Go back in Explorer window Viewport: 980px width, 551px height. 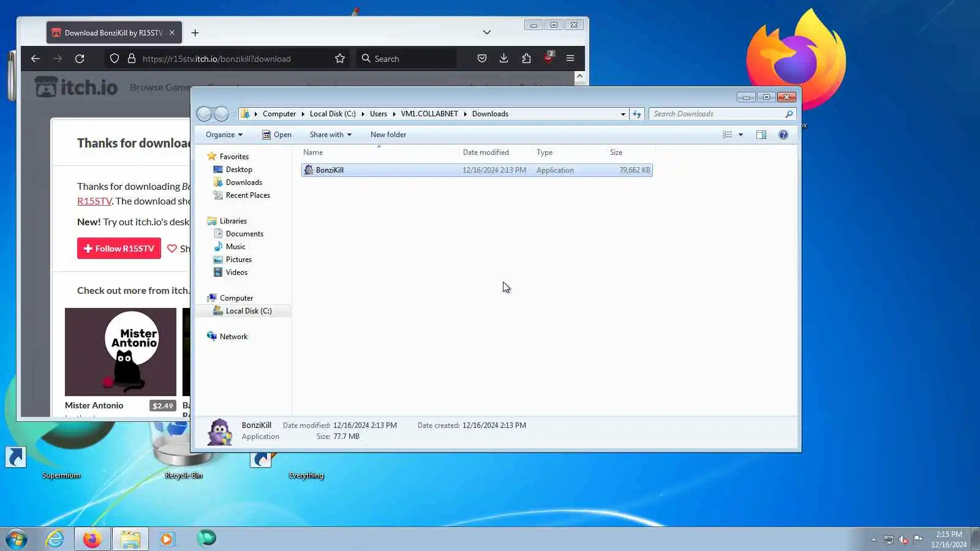tap(205, 114)
